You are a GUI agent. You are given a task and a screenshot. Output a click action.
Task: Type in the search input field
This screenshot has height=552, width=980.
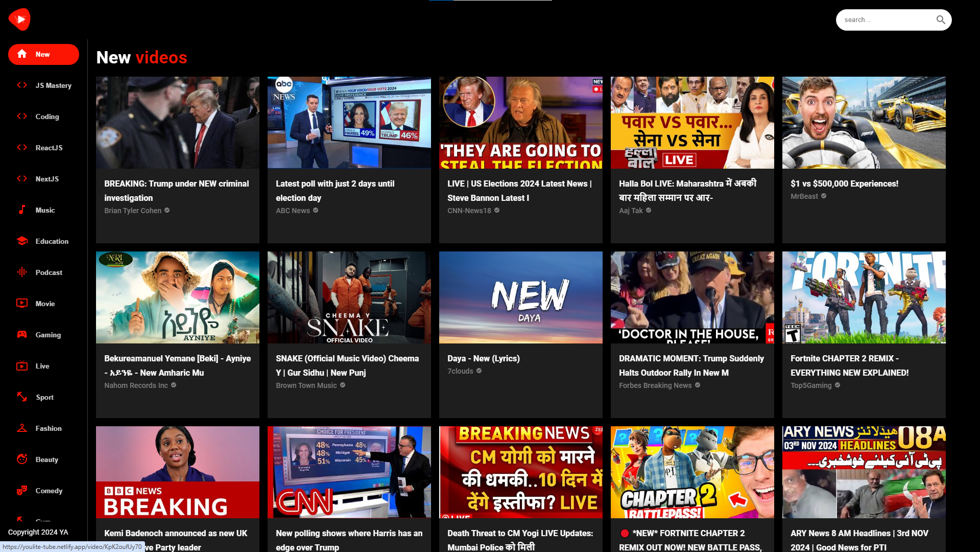tap(886, 20)
